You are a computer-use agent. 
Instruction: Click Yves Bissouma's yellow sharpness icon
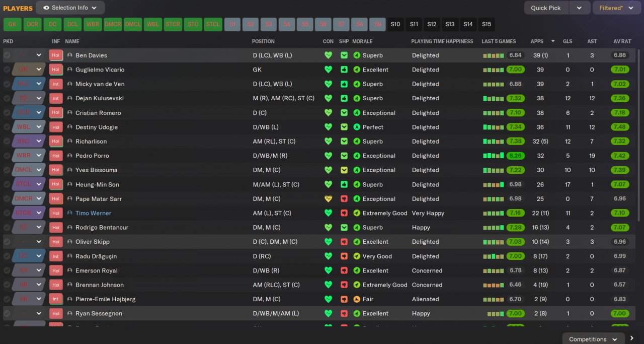click(x=344, y=170)
